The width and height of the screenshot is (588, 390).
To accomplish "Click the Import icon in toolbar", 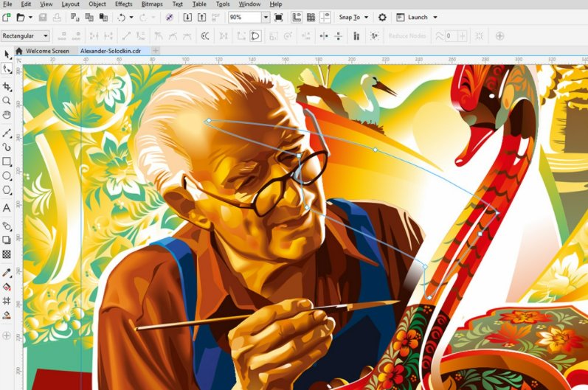I will 187,17.
